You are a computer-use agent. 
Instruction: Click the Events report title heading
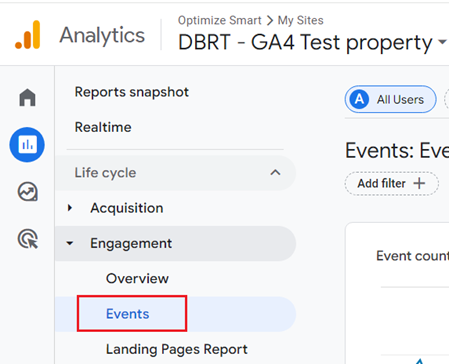click(397, 150)
